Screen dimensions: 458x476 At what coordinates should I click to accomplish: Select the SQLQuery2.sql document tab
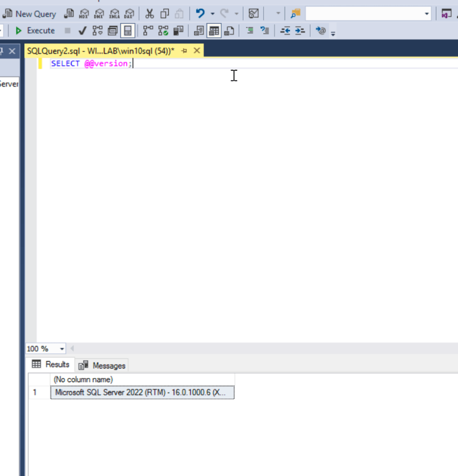tap(100, 51)
